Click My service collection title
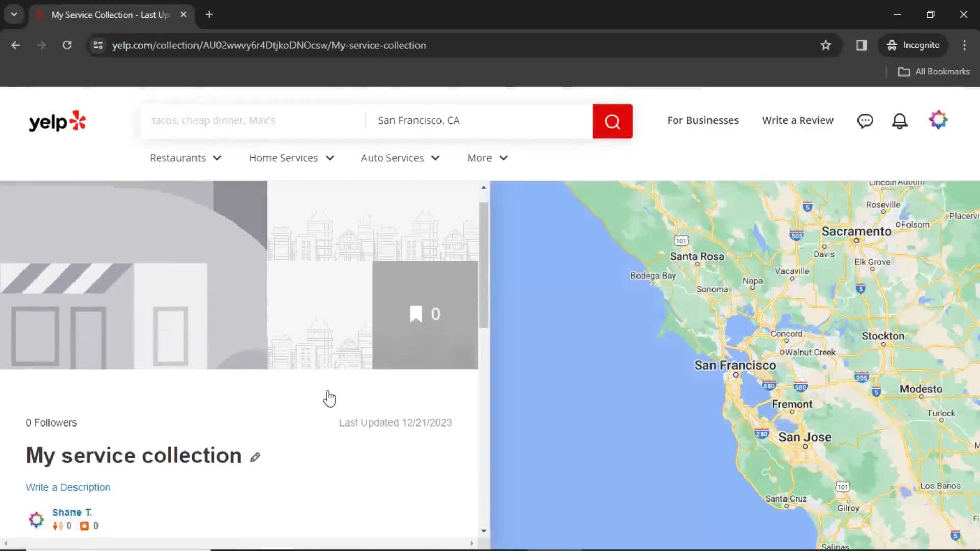The height and width of the screenshot is (551, 980). (x=134, y=456)
